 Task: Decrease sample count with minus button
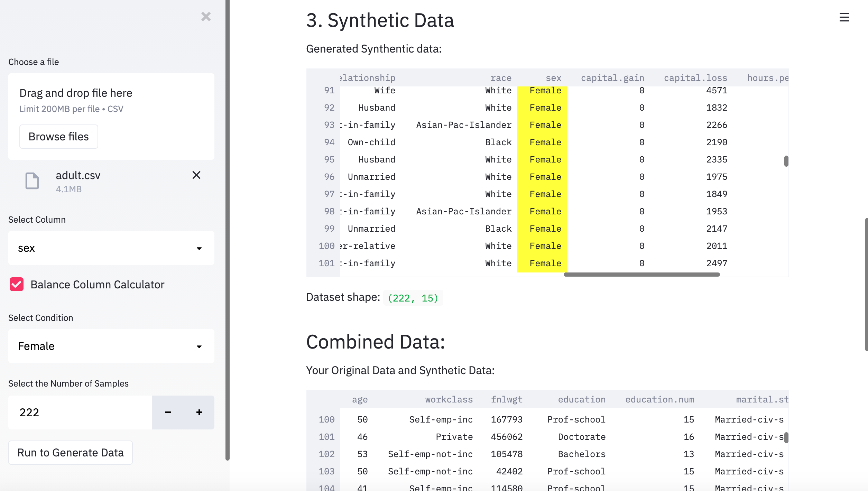pyautogui.click(x=168, y=412)
